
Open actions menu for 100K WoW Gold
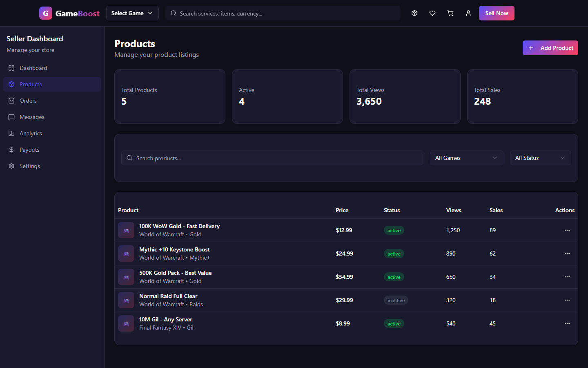[567, 230]
